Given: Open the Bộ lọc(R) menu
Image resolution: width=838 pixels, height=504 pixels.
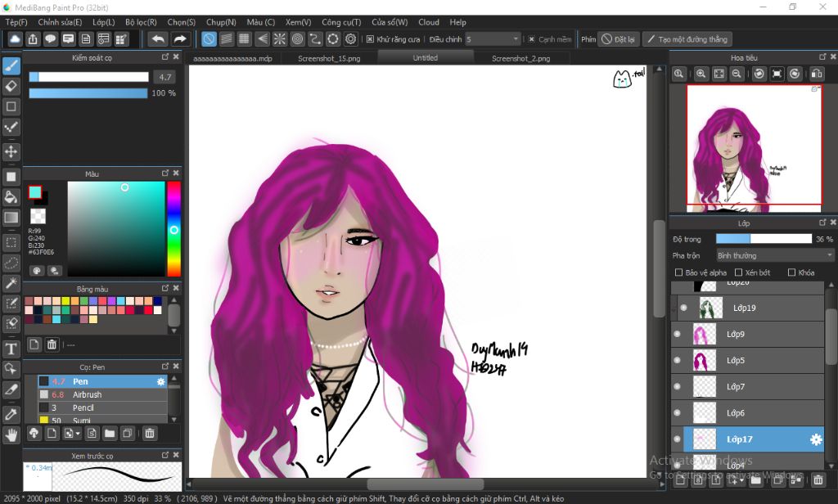Looking at the screenshot, I should (x=141, y=22).
